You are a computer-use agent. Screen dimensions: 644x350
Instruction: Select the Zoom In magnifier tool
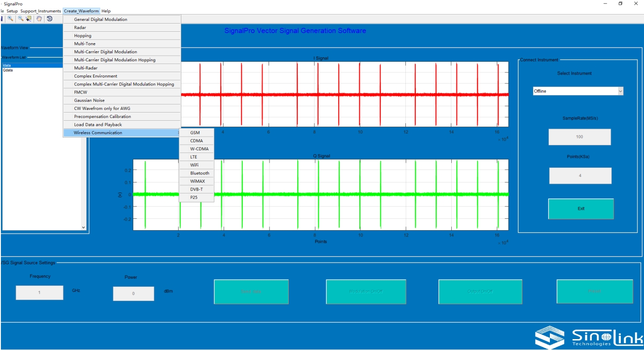pyautogui.click(x=10, y=19)
